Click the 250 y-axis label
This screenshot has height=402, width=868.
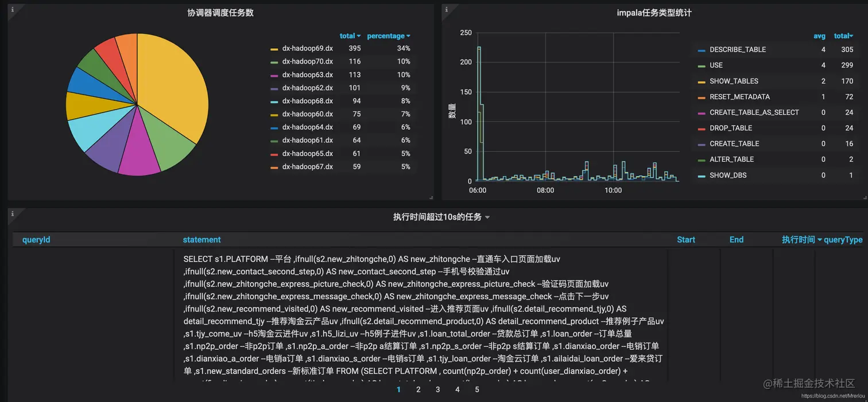[x=466, y=33]
